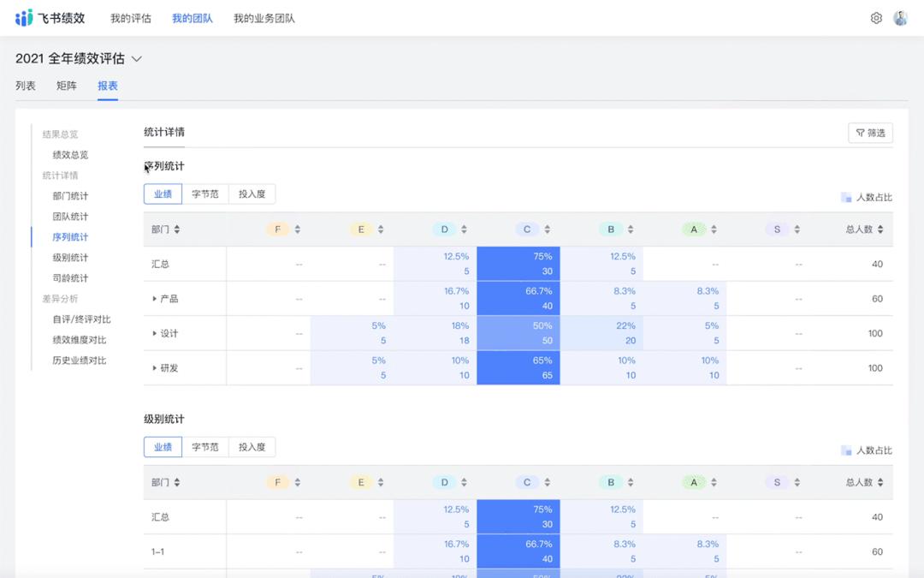Screen dimensions: 924x578
Task: Select 字节范 option under 序列统计
Action: tap(205, 194)
